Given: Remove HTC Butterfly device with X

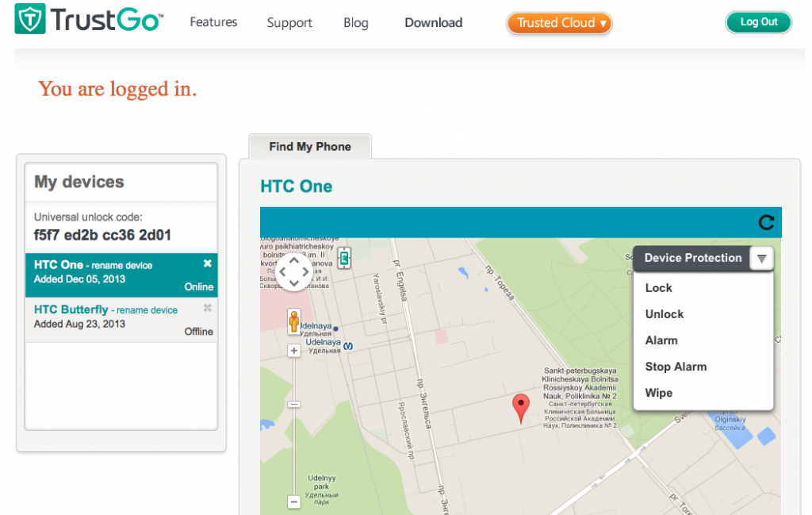Looking at the screenshot, I should coord(208,308).
